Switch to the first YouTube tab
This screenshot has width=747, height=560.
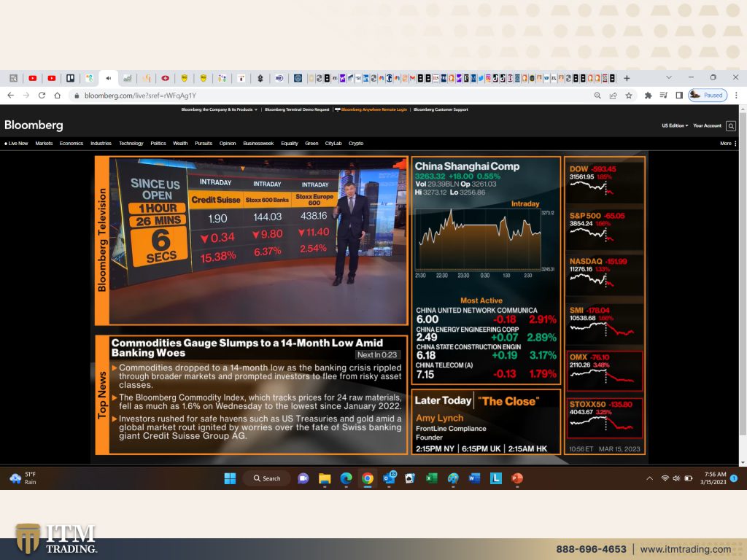[x=32, y=78]
